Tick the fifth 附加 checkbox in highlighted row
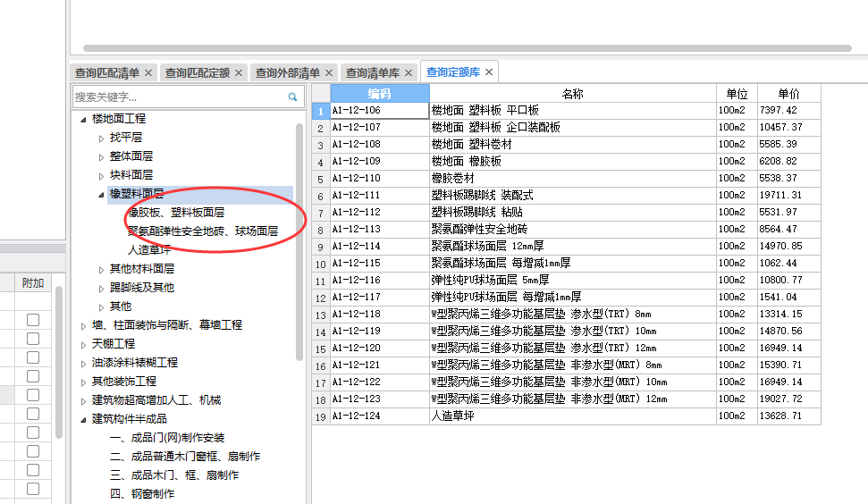 point(33,395)
